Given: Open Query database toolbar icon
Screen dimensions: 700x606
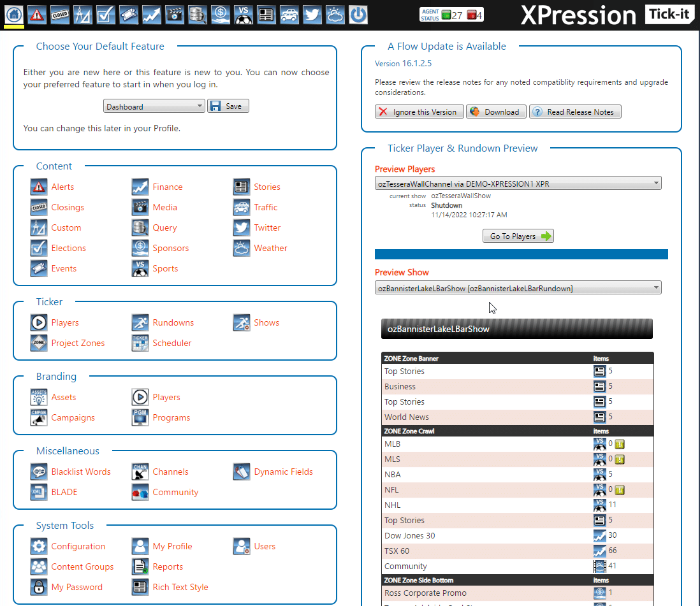Looking at the screenshot, I should 198,15.
